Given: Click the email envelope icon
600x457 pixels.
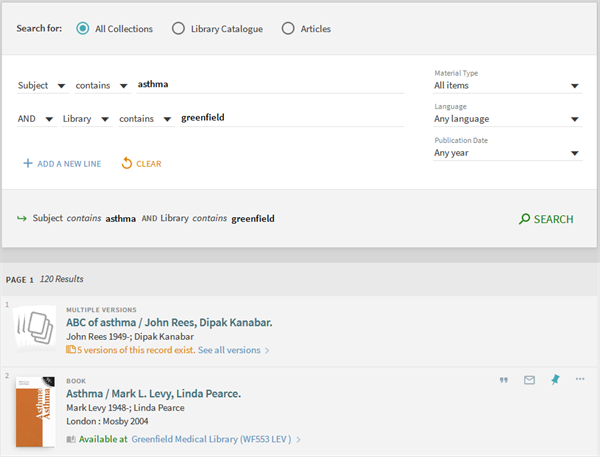Looking at the screenshot, I should 529,380.
